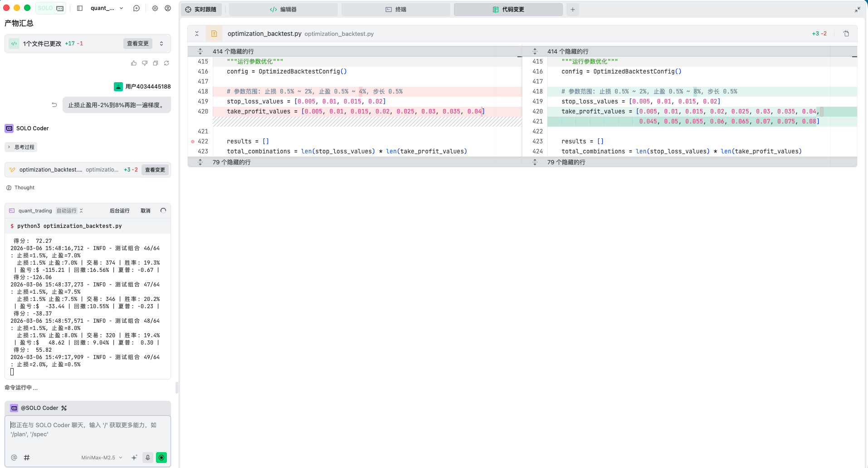Image resolution: width=868 pixels, height=468 pixels.
Task: Start a new chat via bubble icon
Action: 137,8
